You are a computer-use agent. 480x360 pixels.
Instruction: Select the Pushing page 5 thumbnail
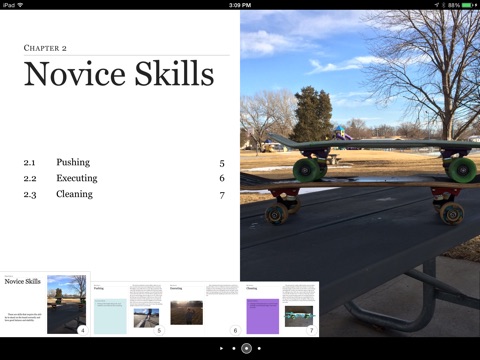pyautogui.click(x=128, y=309)
